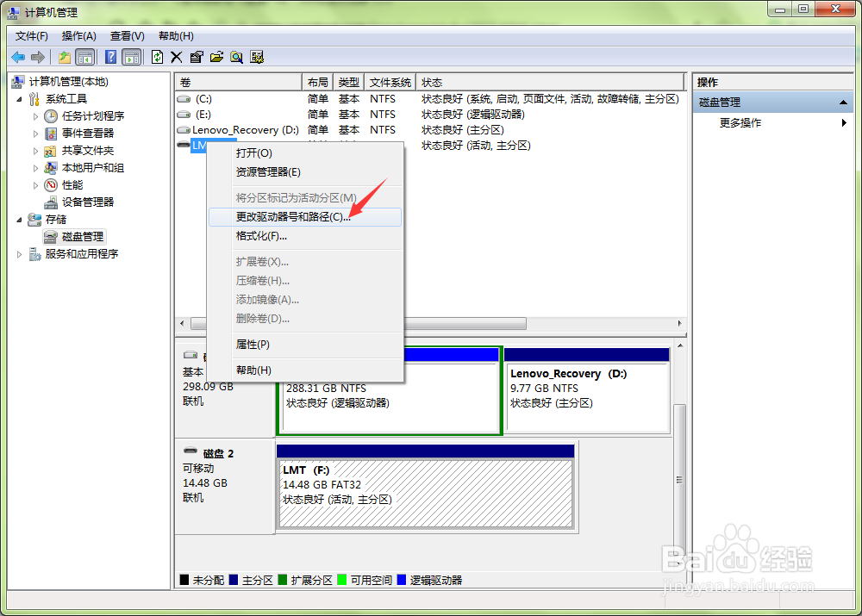Open the Action (操作) menu
The height and width of the screenshot is (616, 862).
pos(78,36)
